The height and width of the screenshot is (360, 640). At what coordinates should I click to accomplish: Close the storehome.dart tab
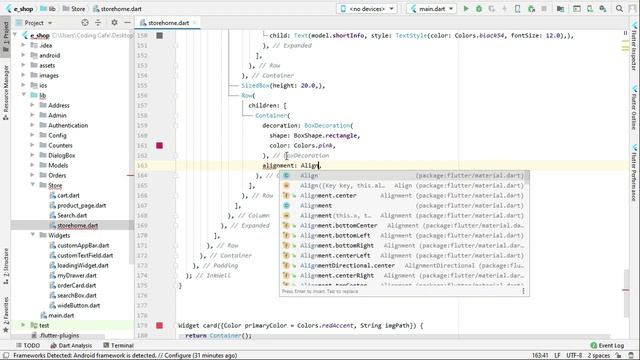point(195,22)
